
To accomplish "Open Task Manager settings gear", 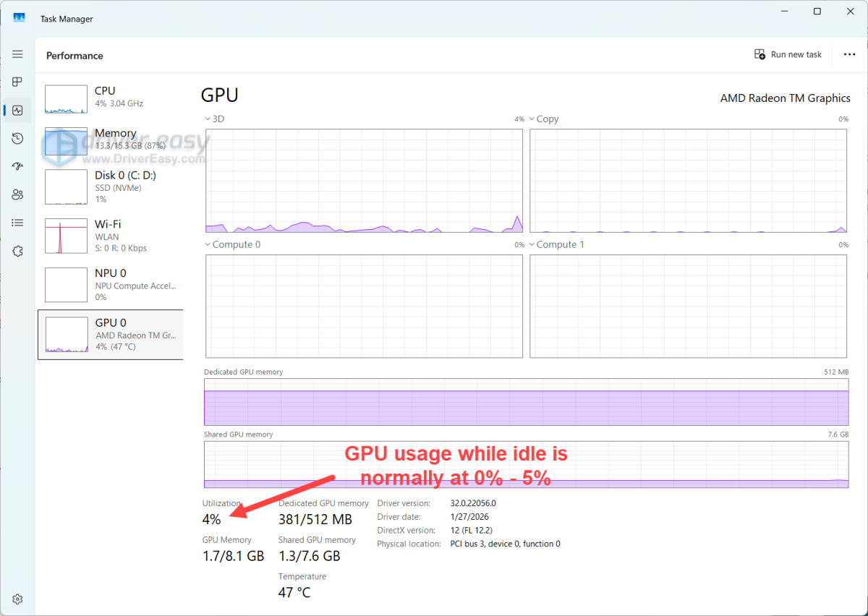I will click(17, 599).
